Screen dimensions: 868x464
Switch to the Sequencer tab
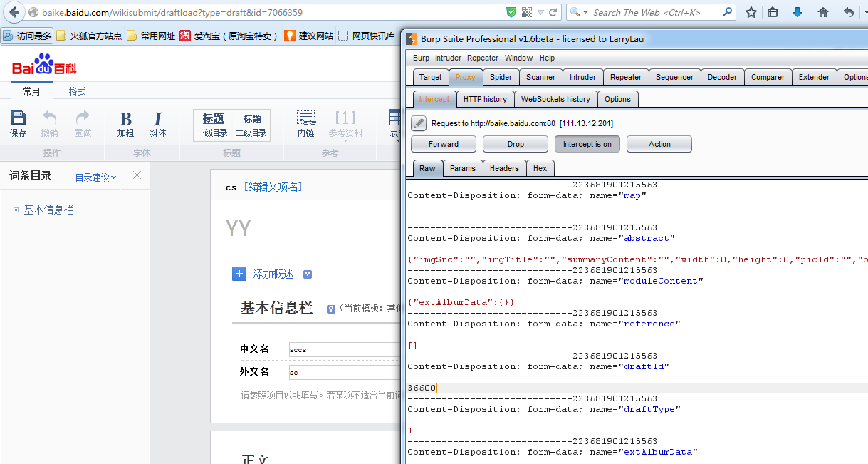674,77
